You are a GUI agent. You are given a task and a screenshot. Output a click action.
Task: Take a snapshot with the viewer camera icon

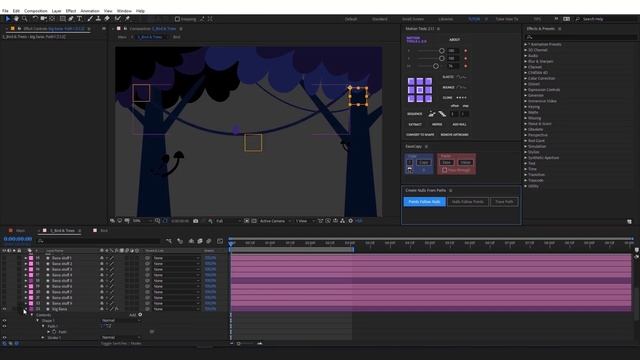pyautogui.click(x=196, y=221)
